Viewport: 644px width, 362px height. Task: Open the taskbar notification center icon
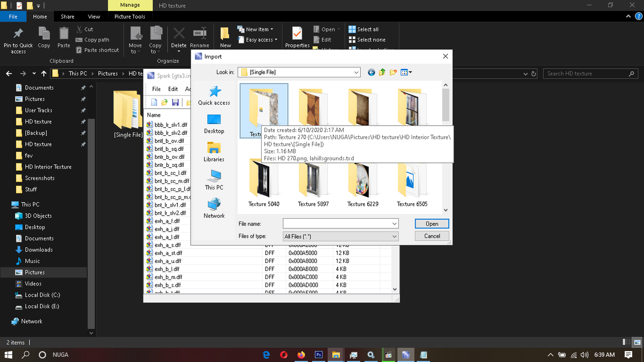pyautogui.click(x=628, y=354)
